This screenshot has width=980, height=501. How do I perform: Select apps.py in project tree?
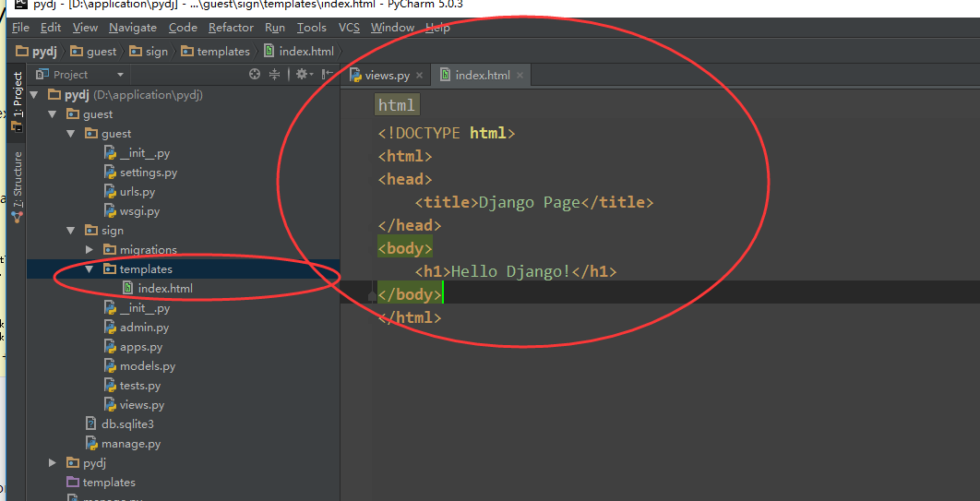(141, 347)
